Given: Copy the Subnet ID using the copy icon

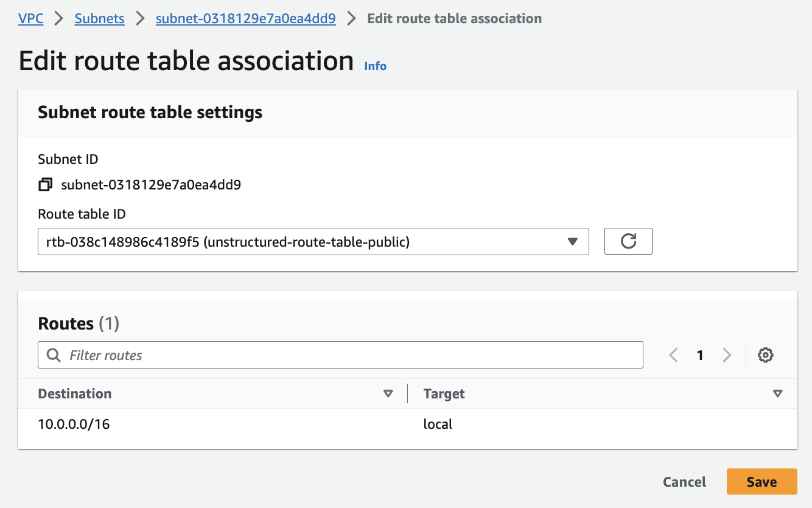Looking at the screenshot, I should point(45,184).
